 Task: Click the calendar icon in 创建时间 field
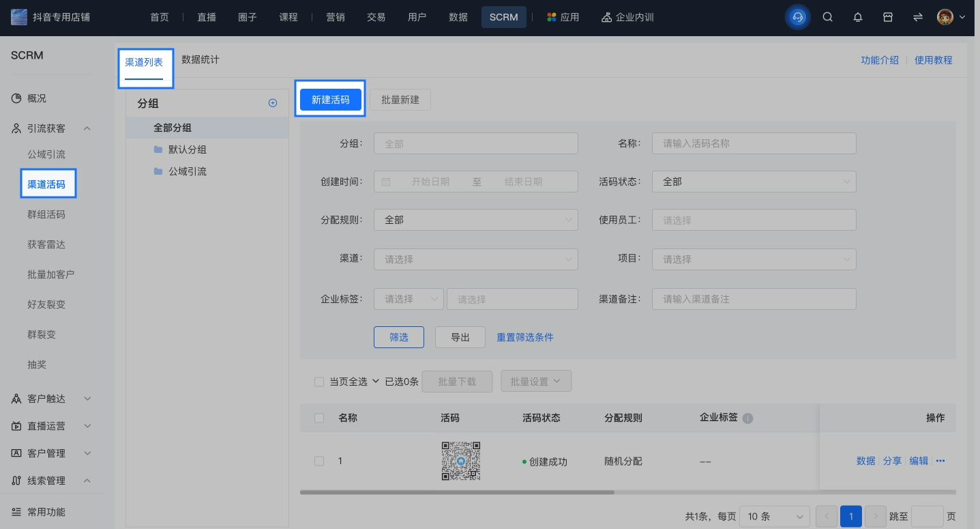click(386, 182)
